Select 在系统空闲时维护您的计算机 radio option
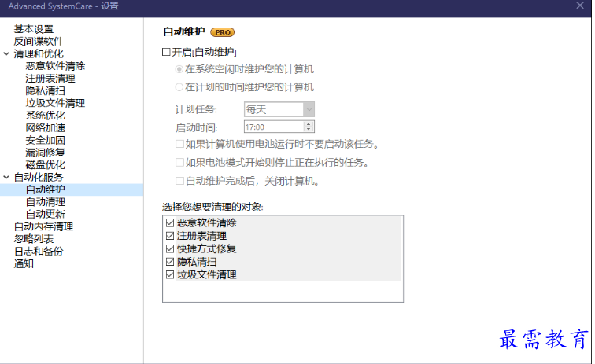 (x=179, y=69)
